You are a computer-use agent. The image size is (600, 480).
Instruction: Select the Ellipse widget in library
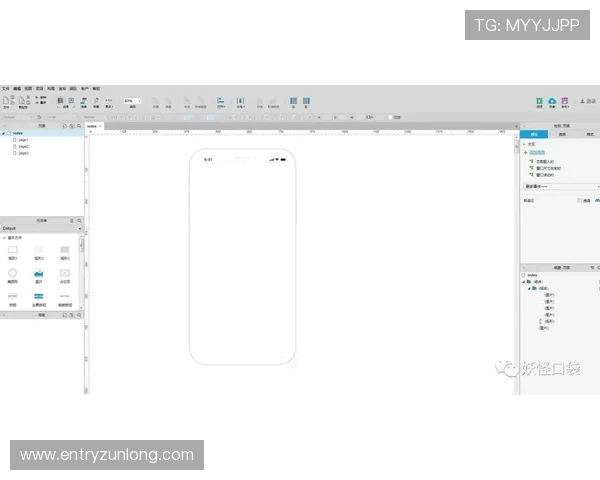[x=13, y=273]
